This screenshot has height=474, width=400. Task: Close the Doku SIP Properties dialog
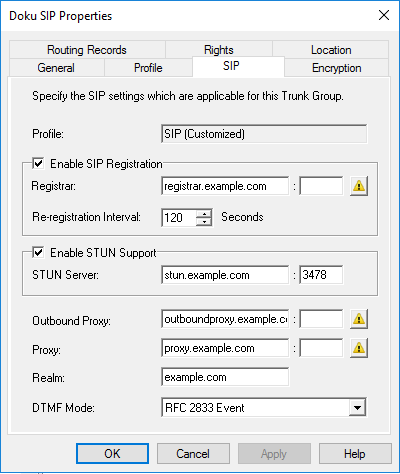tap(384, 15)
